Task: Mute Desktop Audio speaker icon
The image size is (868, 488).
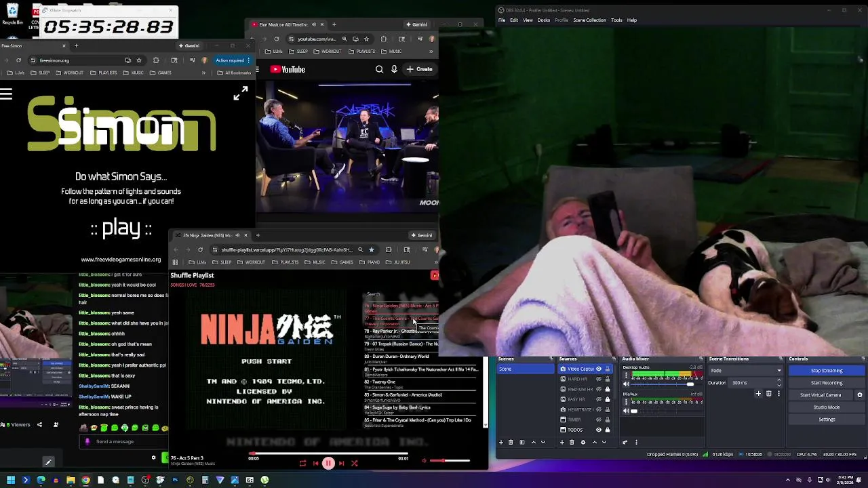Action: pyautogui.click(x=626, y=384)
